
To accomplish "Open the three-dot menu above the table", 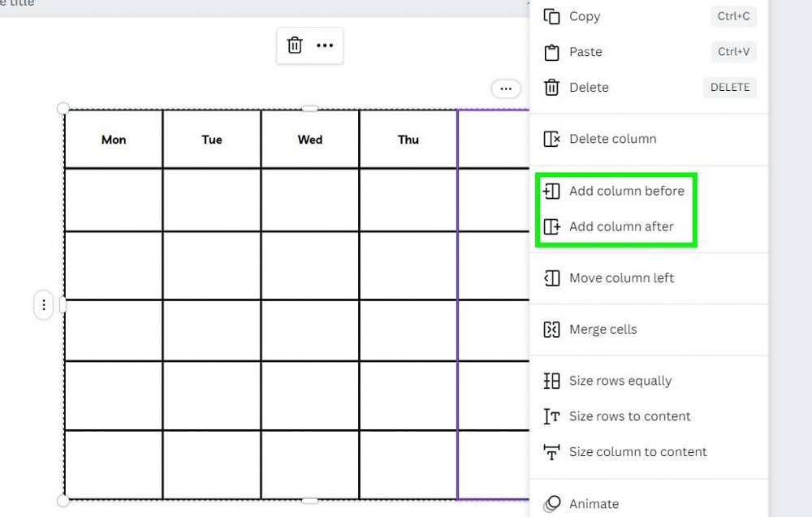I will pos(325,46).
